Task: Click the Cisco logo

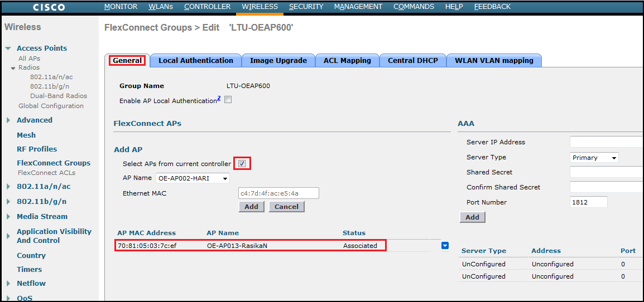Action: point(49,7)
